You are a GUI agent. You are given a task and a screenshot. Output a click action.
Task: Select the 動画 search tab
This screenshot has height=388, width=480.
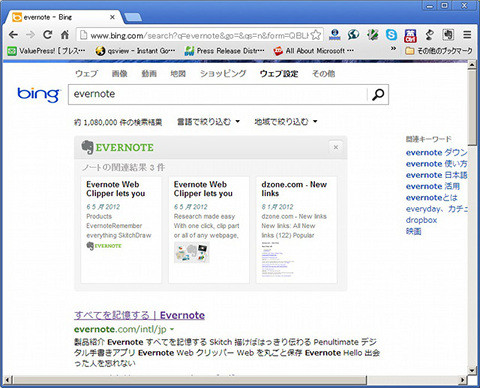click(x=149, y=74)
